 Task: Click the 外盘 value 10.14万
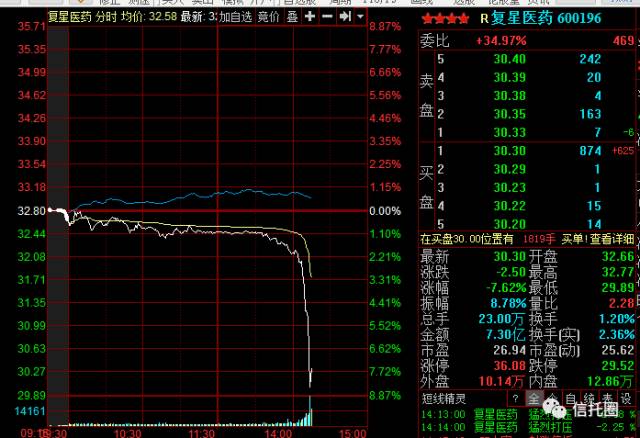(502, 382)
